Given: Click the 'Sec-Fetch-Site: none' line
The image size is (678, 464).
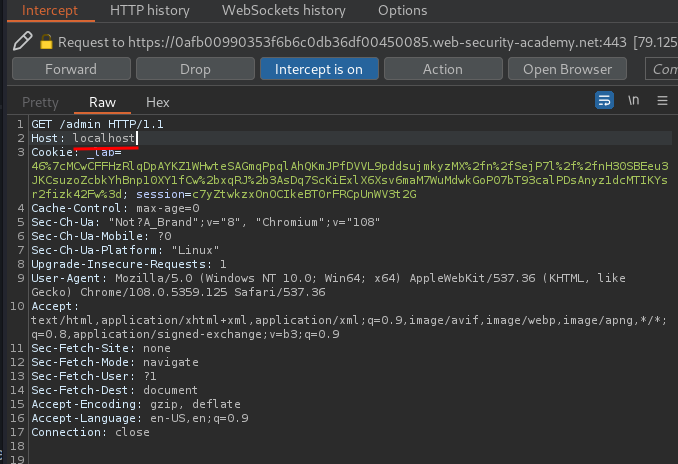Looking at the screenshot, I should 101,348.
